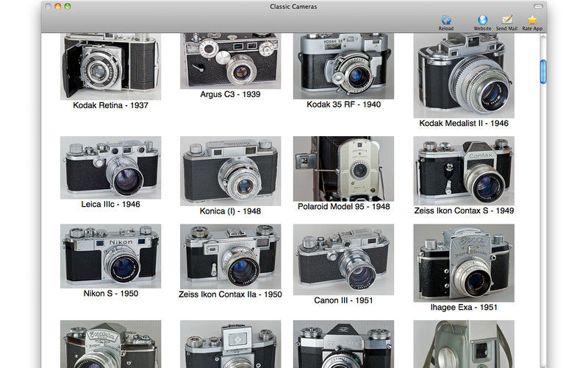Click the 'Konica (I) - 1948' caption
The width and height of the screenshot is (588, 368).
[x=230, y=211]
